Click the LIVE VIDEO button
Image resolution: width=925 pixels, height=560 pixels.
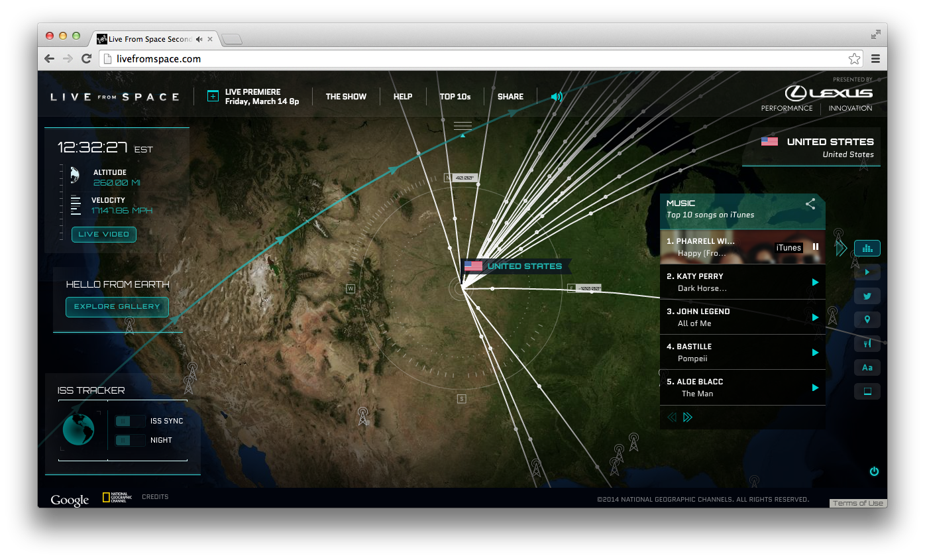point(103,234)
